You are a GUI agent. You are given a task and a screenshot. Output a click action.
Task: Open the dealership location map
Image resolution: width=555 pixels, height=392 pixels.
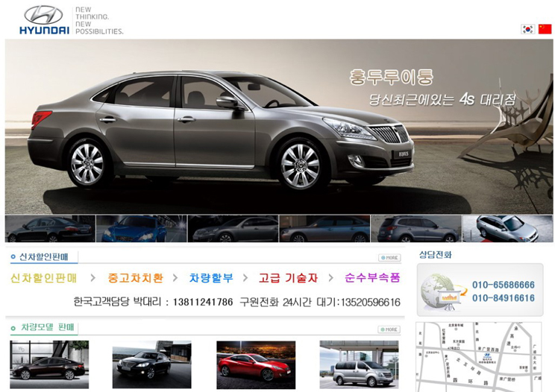479,357
